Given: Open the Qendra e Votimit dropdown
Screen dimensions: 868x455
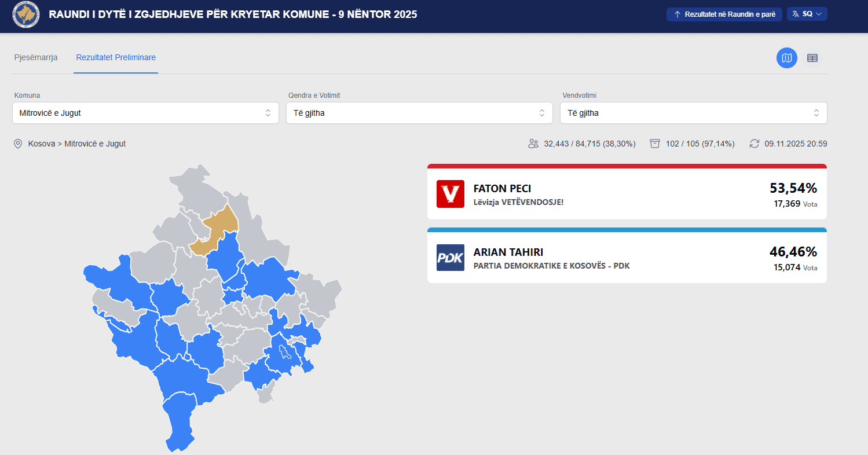Looking at the screenshot, I should [x=419, y=113].
